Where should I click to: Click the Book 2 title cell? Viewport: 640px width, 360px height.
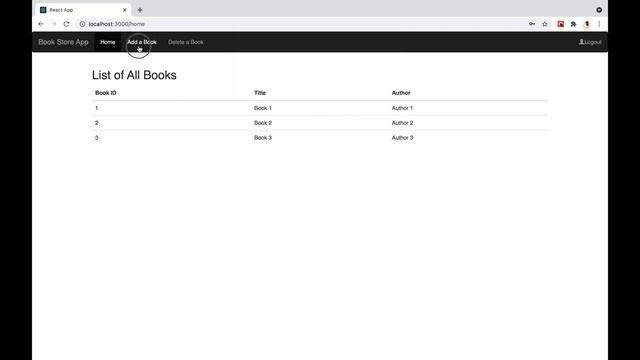pyautogui.click(x=263, y=123)
